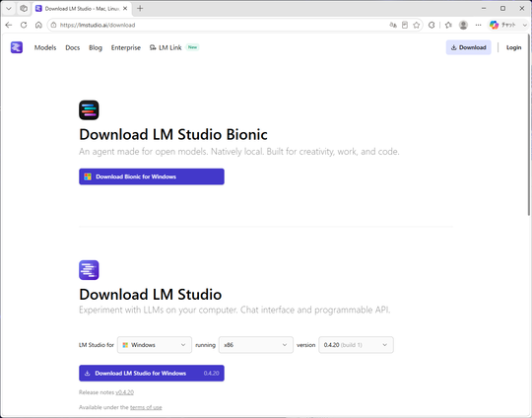Click the LM Studio Bionic app icon
This screenshot has width=532, height=418.
89,110
